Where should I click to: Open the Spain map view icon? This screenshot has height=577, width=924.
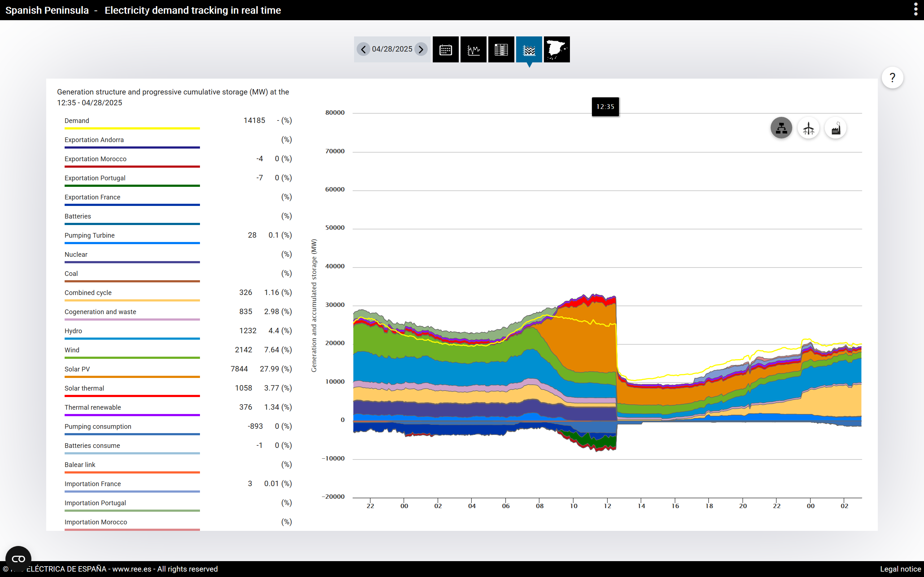coord(557,50)
